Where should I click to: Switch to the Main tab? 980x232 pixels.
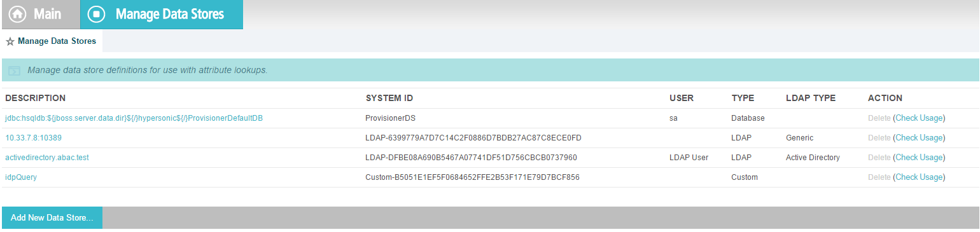click(41, 14)
